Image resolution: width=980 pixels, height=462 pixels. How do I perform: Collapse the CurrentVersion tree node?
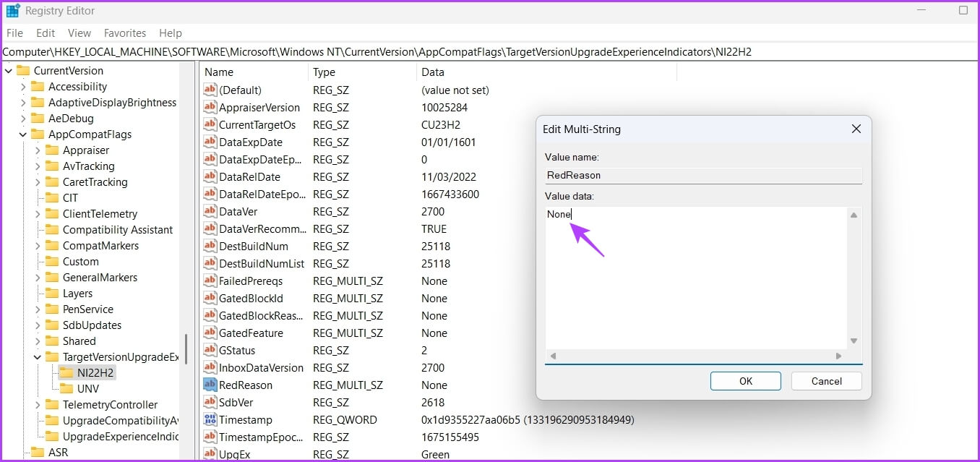click(9, 71)
